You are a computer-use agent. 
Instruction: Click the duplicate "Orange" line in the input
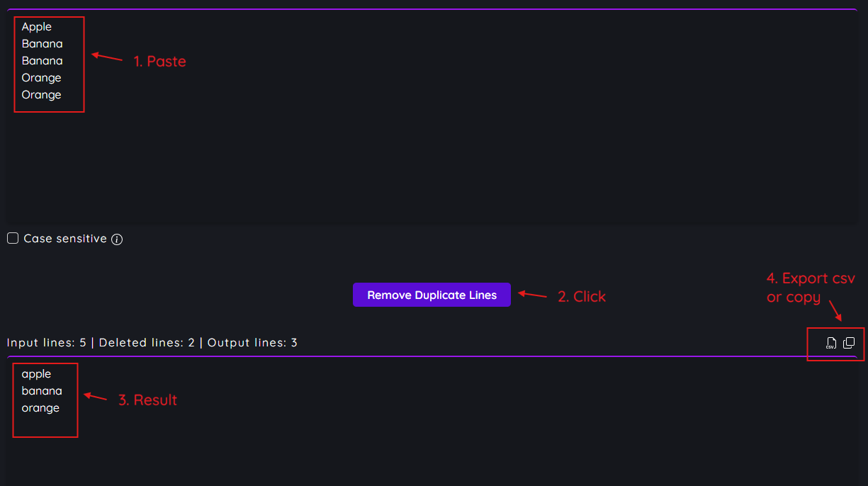click(41, 94)
